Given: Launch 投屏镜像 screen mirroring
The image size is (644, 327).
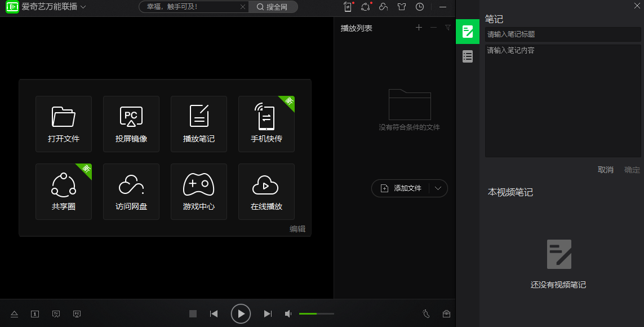Looking at the screenshot, I should [x=131, y=123].
